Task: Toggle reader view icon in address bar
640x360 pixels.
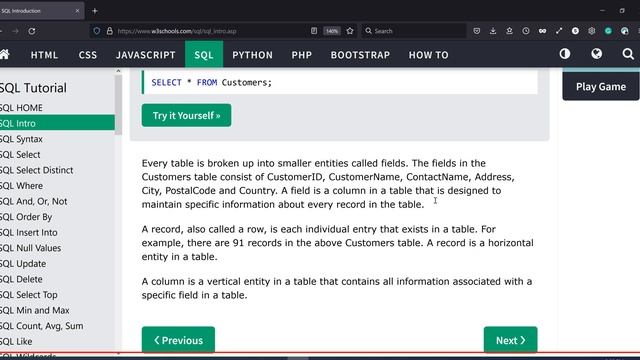Action: coord(314,31)
